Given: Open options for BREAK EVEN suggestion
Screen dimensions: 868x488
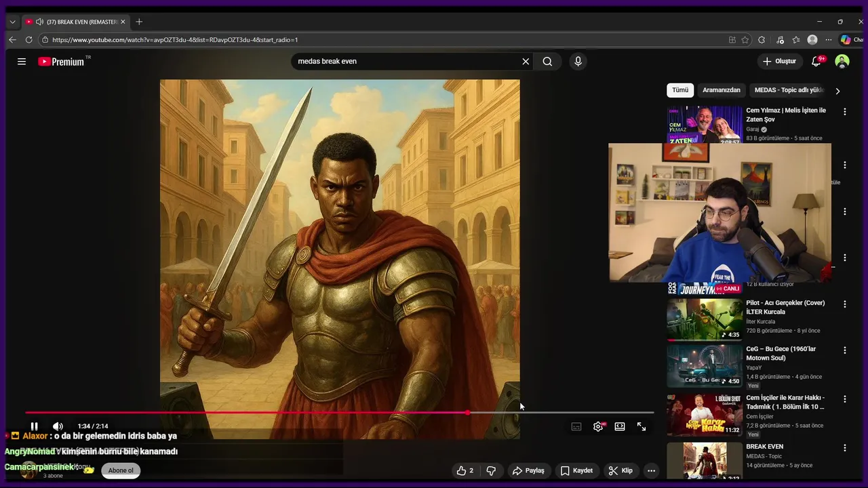Looking at the screenshot, I should pyautogui.click(x=845, y=448).
